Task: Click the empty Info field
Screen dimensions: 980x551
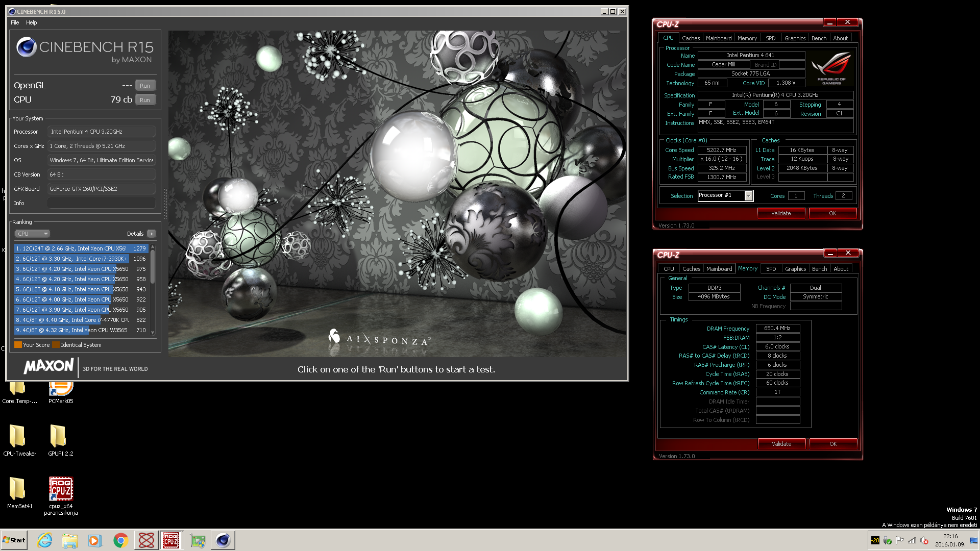Action: [x=102, y=203]
